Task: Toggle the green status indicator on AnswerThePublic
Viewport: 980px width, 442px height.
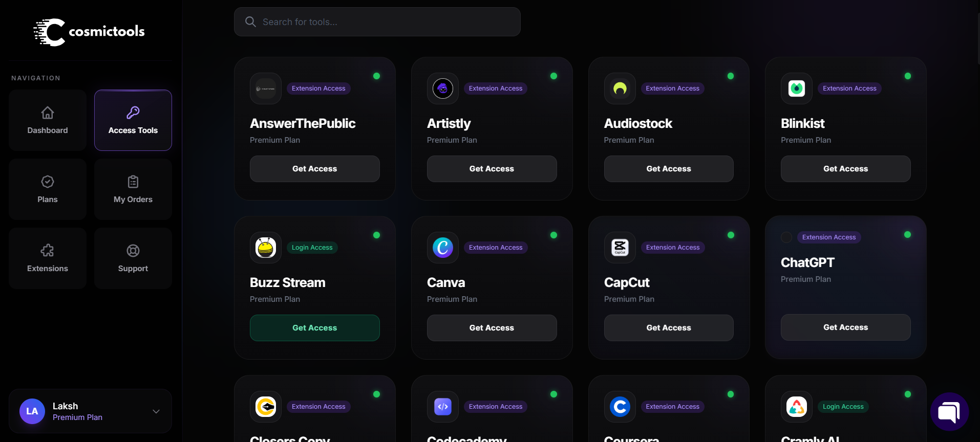Action: tap(376, 76)
